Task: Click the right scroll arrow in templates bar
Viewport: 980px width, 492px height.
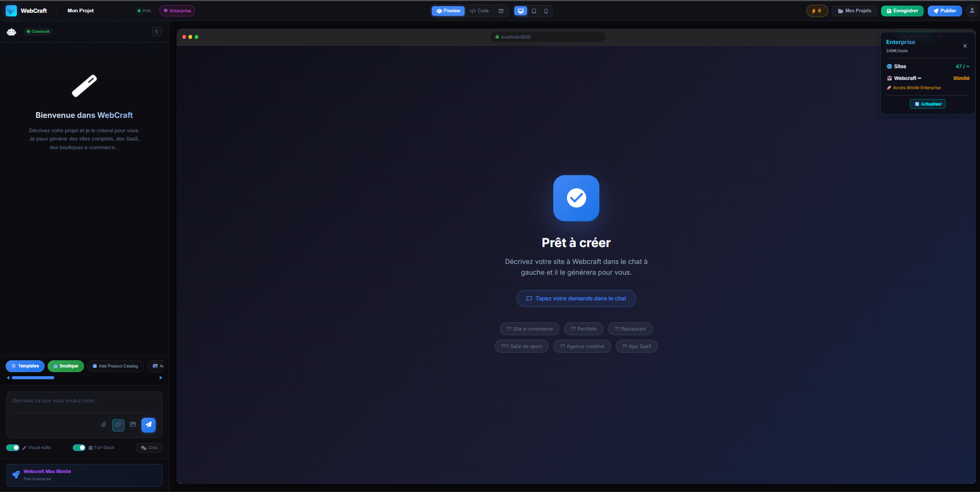Action: 160,377
